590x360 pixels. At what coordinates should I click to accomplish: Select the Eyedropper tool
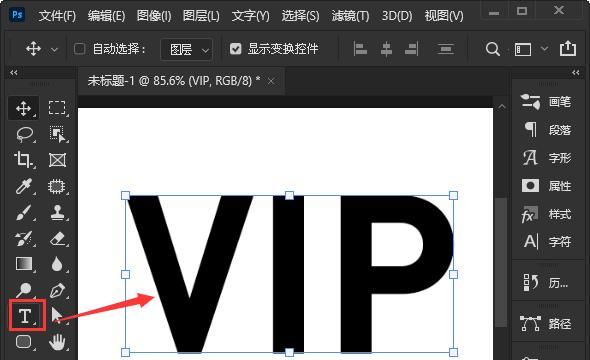pyautogui.click(x=24, y=186)
